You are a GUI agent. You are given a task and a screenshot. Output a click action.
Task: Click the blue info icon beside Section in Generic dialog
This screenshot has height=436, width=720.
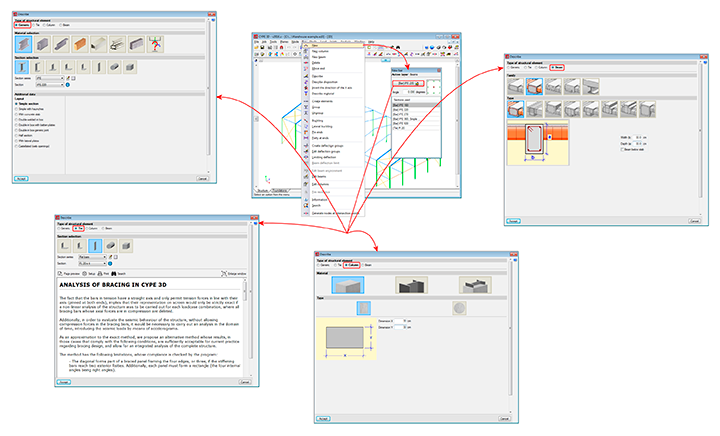click(68, 84)
